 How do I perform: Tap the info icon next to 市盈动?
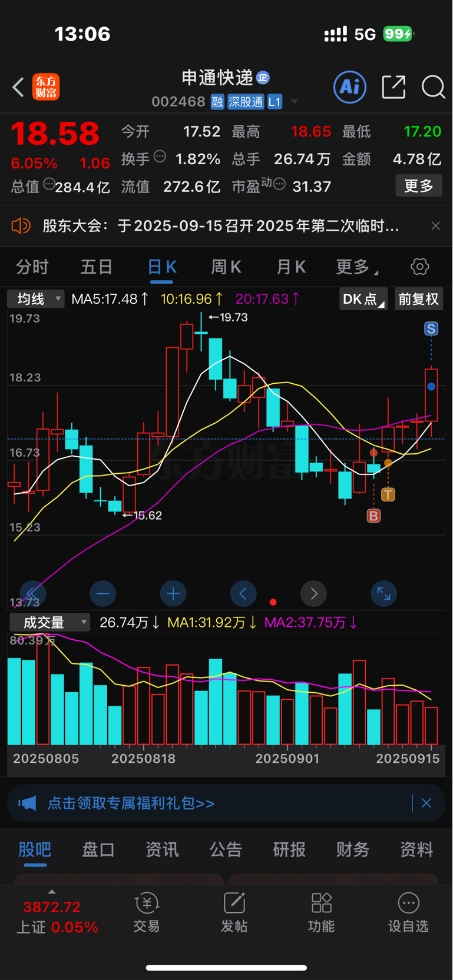[x=280, y=184]
